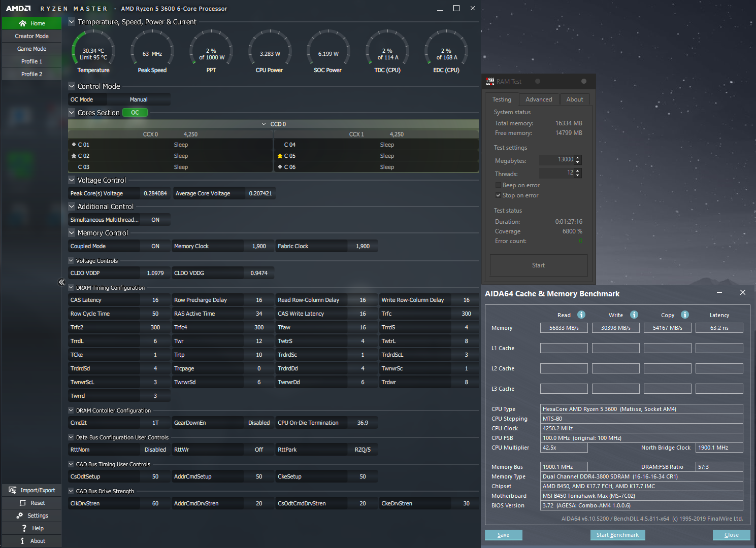This screenshot has height=548, width=756.
Task: Click the Memory Clock 1,900 value
Action: tap(259, 246)
